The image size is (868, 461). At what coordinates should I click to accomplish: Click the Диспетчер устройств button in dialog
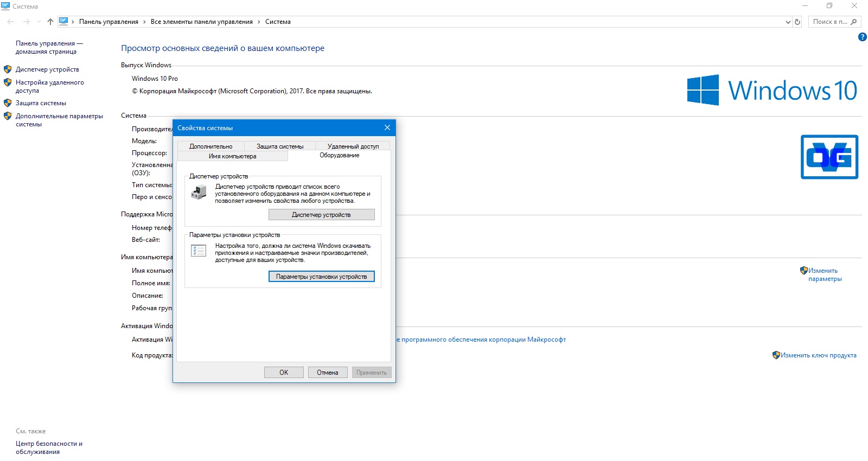(x=321, y=215)
